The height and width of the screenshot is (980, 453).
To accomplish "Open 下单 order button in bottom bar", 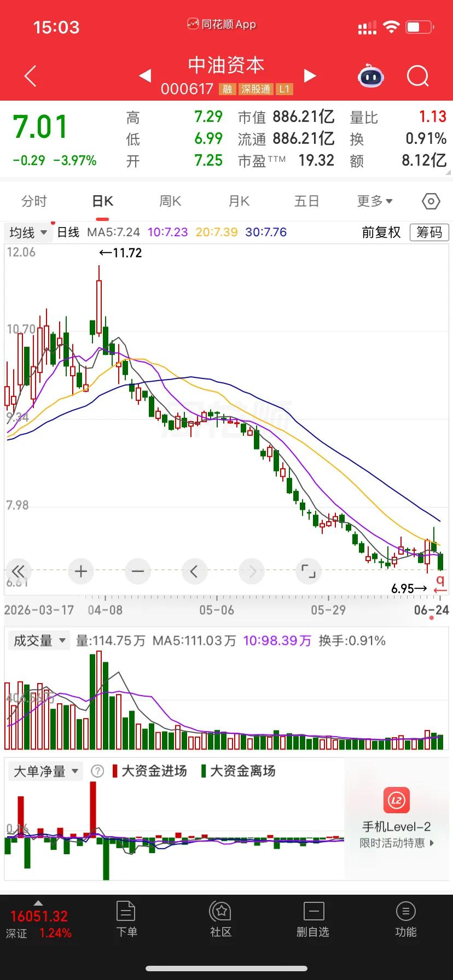I will [x=126, y=919].
